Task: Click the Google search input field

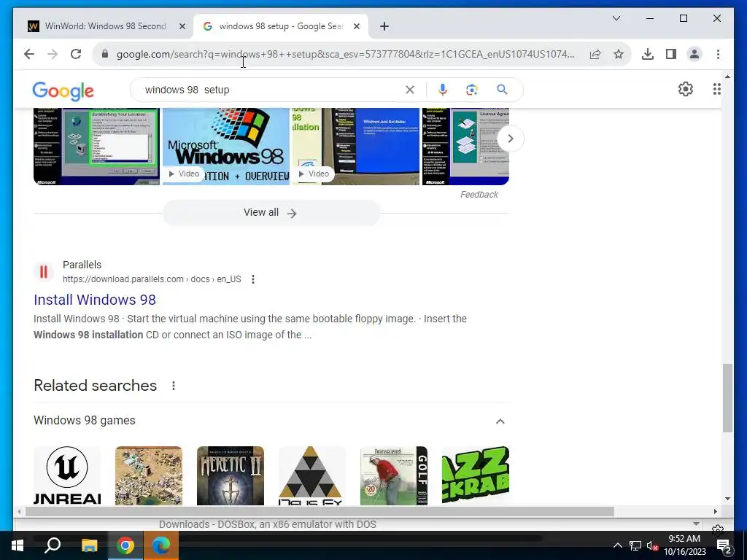Action: point(271,90)
